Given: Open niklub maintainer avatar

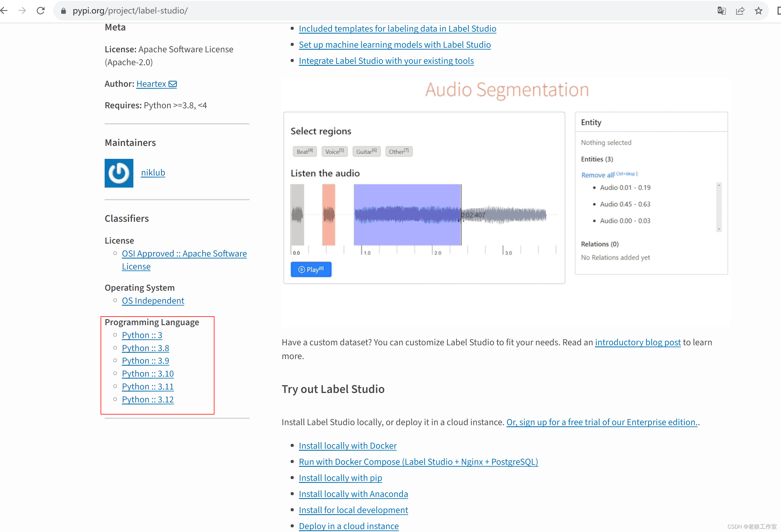Looking at the screenshot, I should pos(119,173).
